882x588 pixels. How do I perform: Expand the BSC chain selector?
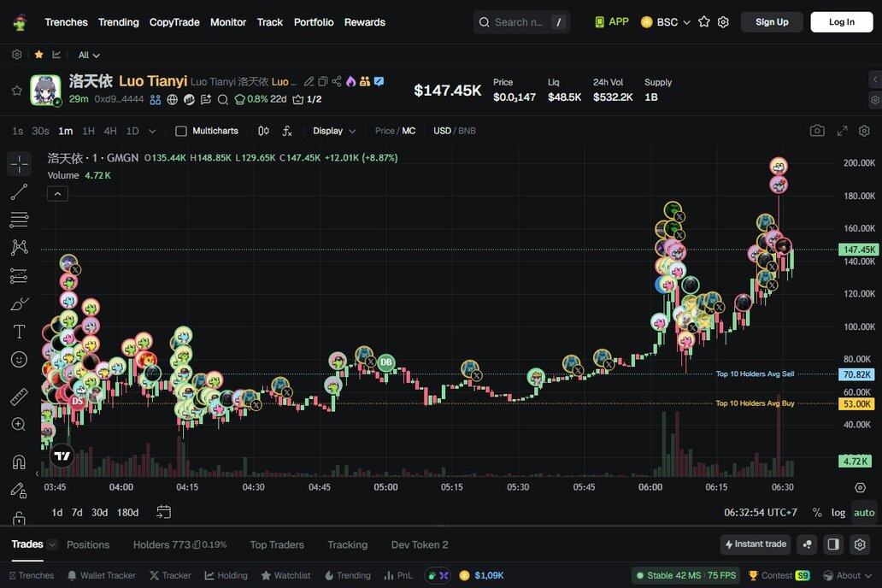point(667,22)
